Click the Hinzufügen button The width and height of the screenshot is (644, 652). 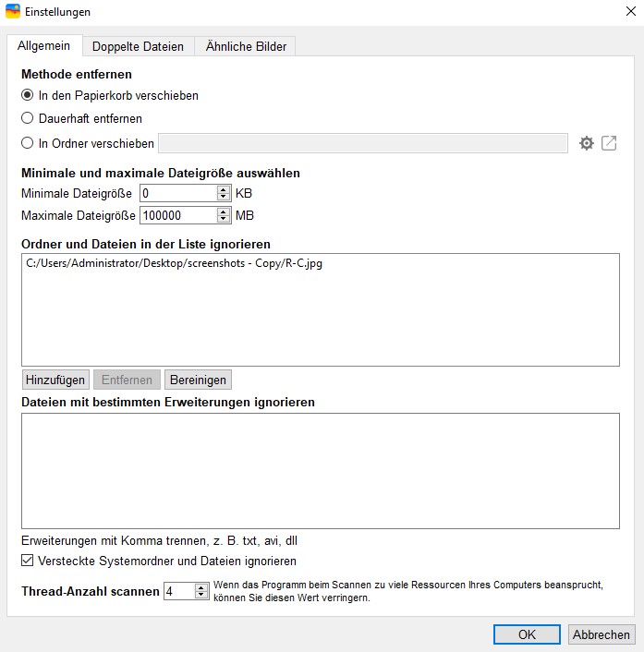pyautogui.click(x=55, y=380)
